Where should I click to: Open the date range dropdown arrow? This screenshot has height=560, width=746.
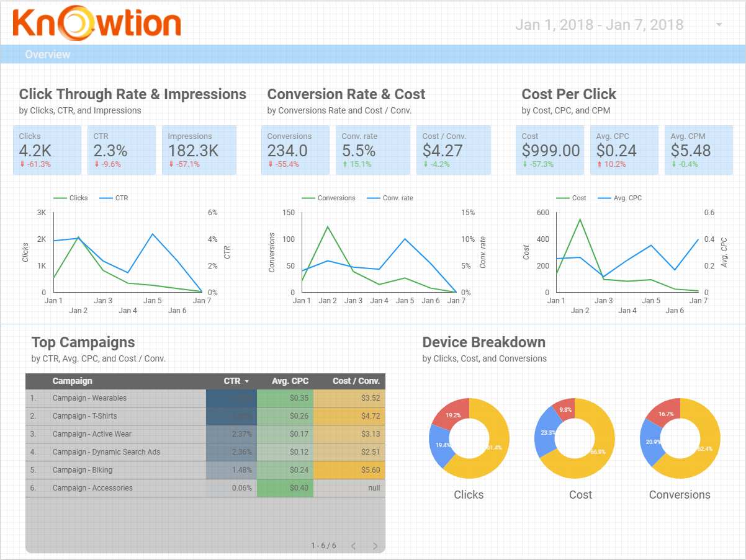[719, 25]
